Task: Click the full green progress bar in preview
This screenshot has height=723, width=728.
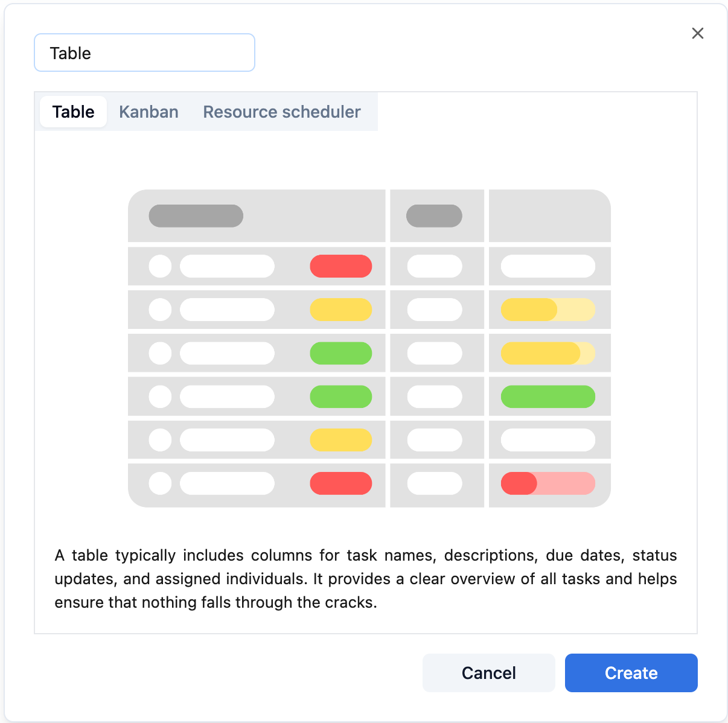Action: (x=548, y=397)
